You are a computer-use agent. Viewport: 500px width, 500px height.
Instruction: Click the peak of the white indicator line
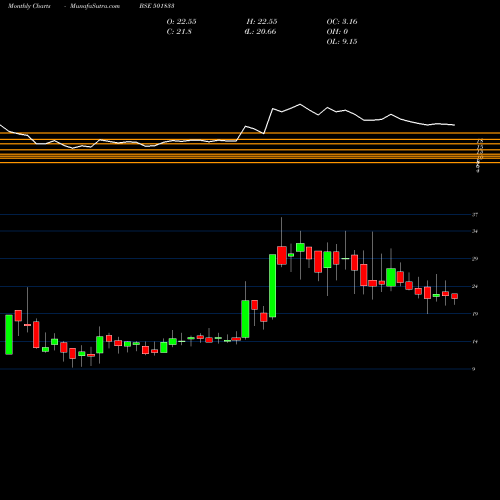point(300,104)
